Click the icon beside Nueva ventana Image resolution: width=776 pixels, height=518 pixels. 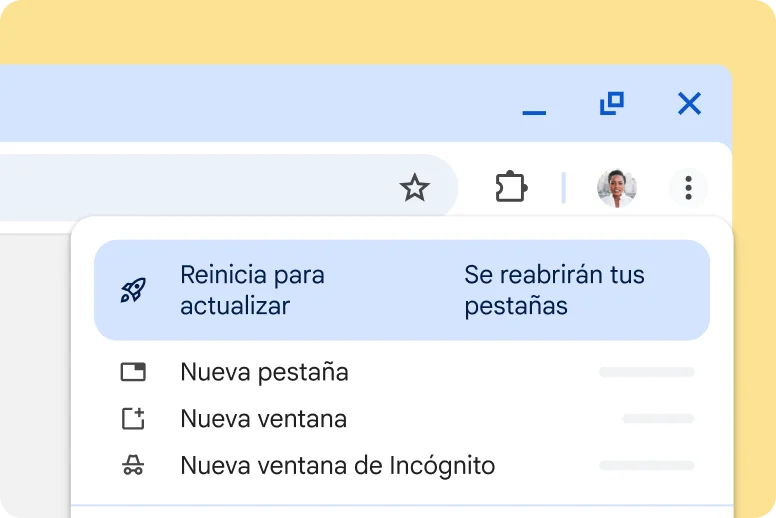click(x=133, y=419)
